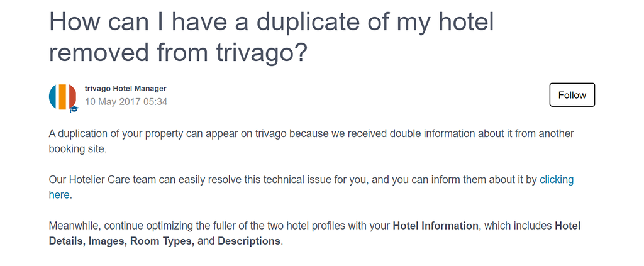Open the trivago Hotel Manager author name
This screenshot has height=266, width=644.
125,89
